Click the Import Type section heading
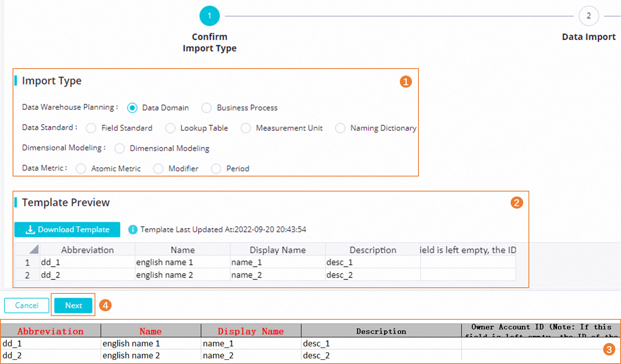 tap(52, 81)
